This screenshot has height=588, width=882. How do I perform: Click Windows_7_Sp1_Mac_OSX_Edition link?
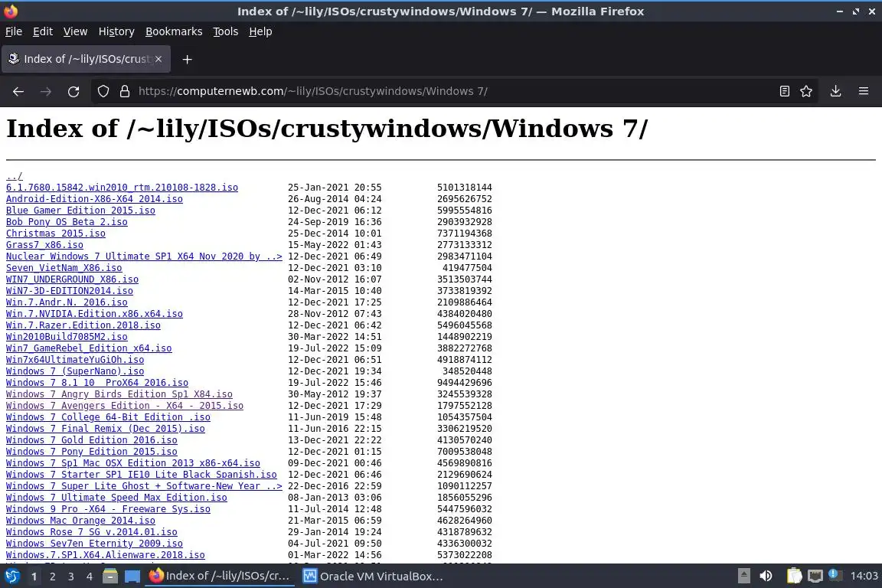pos(133,463)
